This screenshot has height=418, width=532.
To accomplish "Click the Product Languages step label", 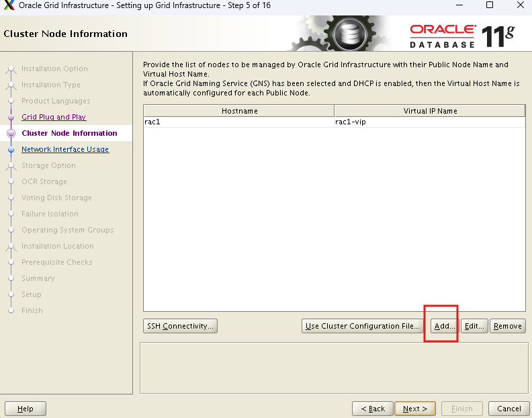I will [56, 101].
